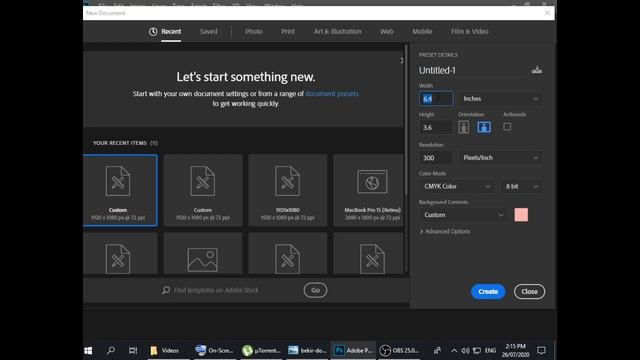Select the image icon preset in second row
This screenshot has width=640, height=360.
pyautogui.click(x=203, y=253)
